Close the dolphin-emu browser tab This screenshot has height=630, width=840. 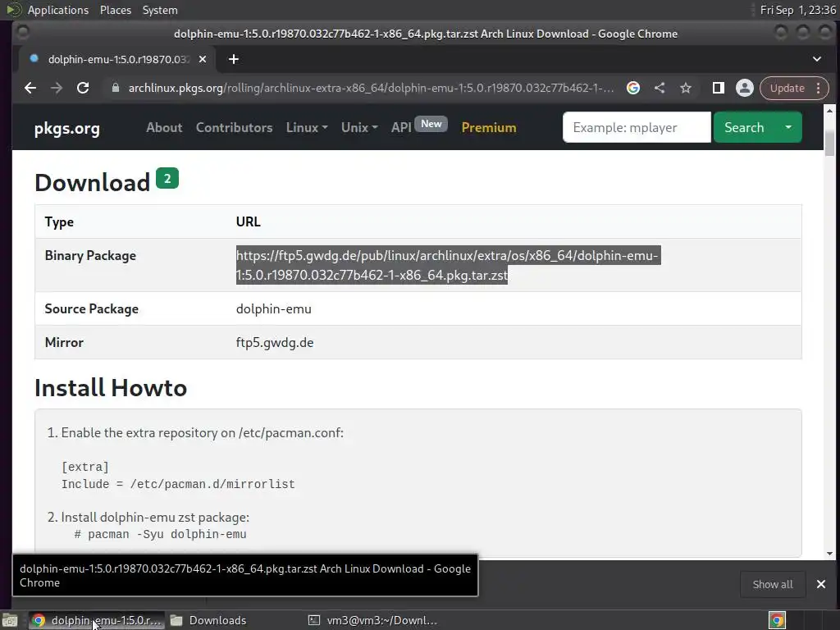click(203, 59)
